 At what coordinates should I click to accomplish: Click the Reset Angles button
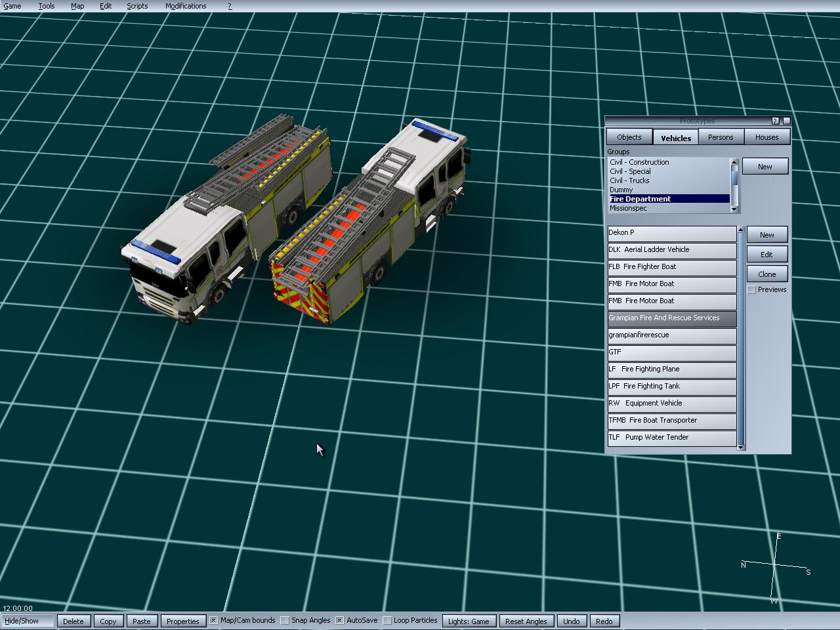tap(526, 621)
